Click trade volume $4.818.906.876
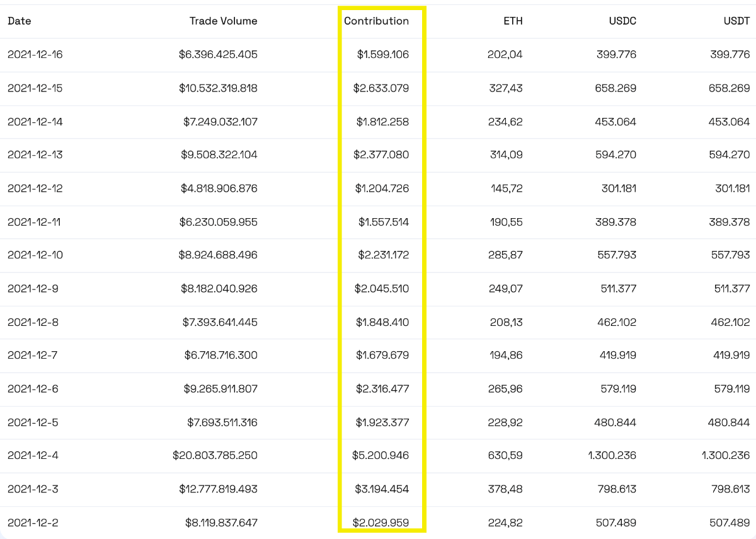The width and height of the screenshot is (756, 539). point(219,188)
